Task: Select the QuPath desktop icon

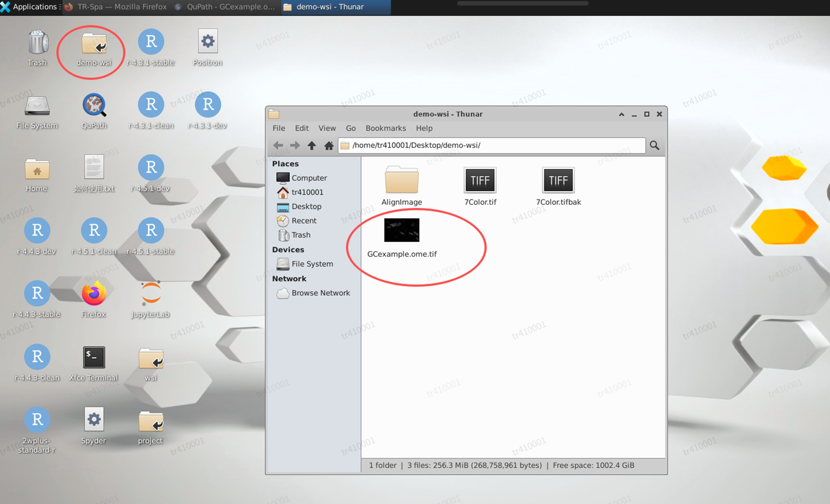Action: tap(94, 105)
